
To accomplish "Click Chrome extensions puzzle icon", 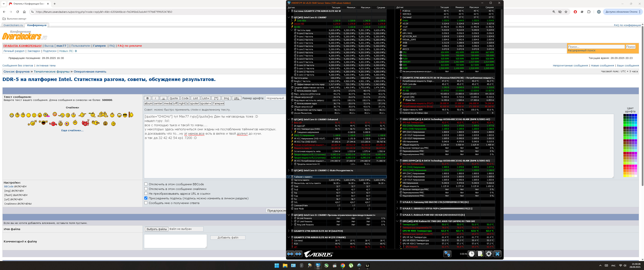I will click(x=589, y=12).
